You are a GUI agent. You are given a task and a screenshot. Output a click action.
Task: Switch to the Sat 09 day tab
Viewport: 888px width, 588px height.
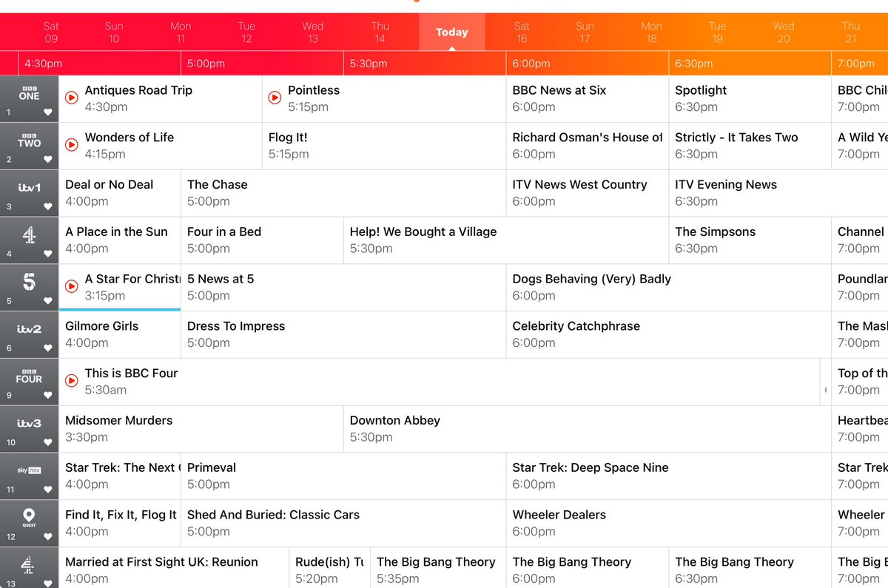point(51,33)
